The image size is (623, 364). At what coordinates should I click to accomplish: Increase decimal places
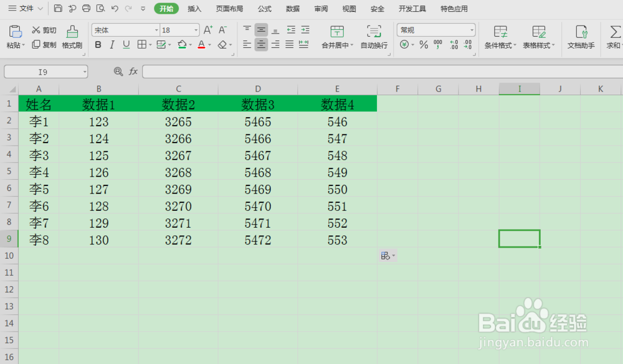click(454, 44)
